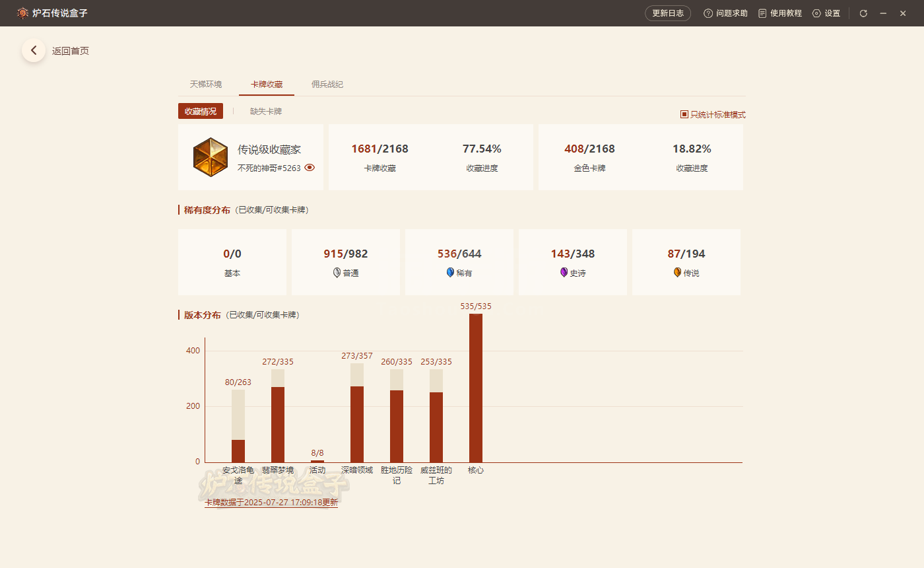Click the 深暗领域 chart bar
The height and width of the screenshot is (568, 924).
357,413
